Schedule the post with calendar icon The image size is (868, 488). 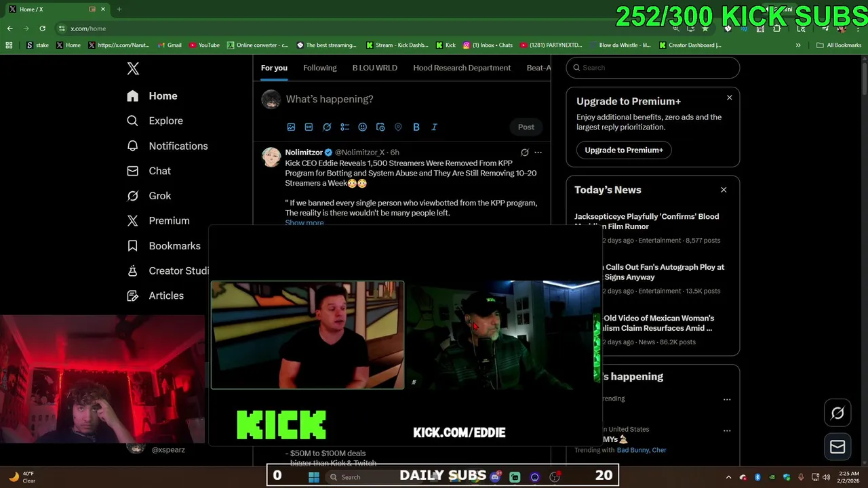(380, 127)
